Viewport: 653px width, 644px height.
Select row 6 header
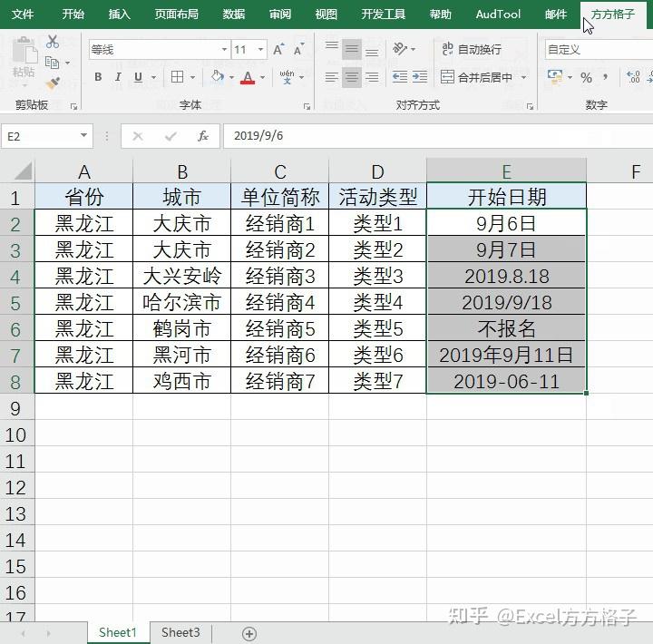(x=16, y=328)
